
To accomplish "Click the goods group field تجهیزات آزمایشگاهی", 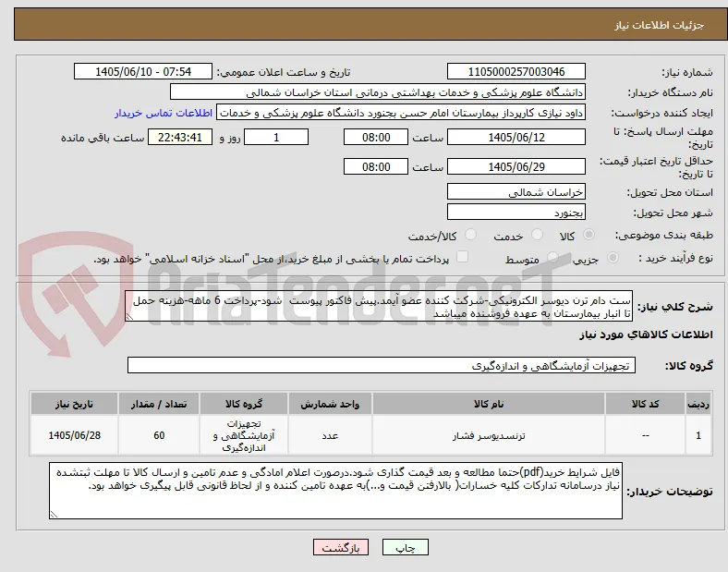I will (x=382, y=365).
